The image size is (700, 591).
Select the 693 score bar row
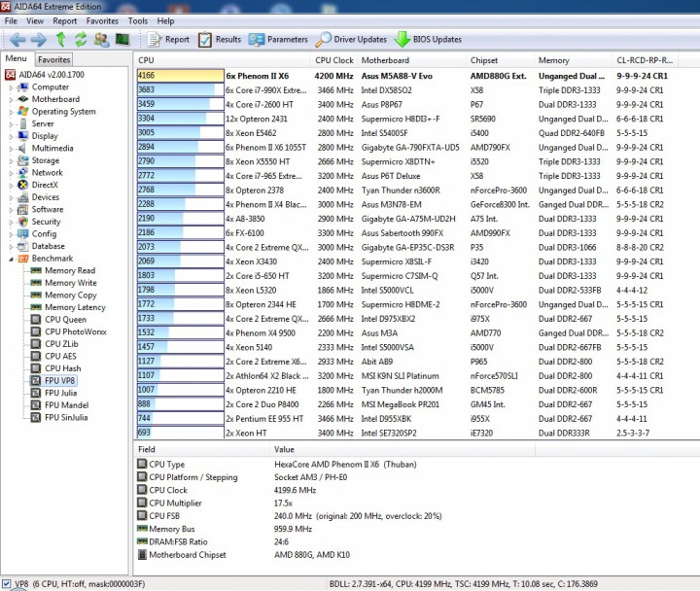click(x=181, y=433)
